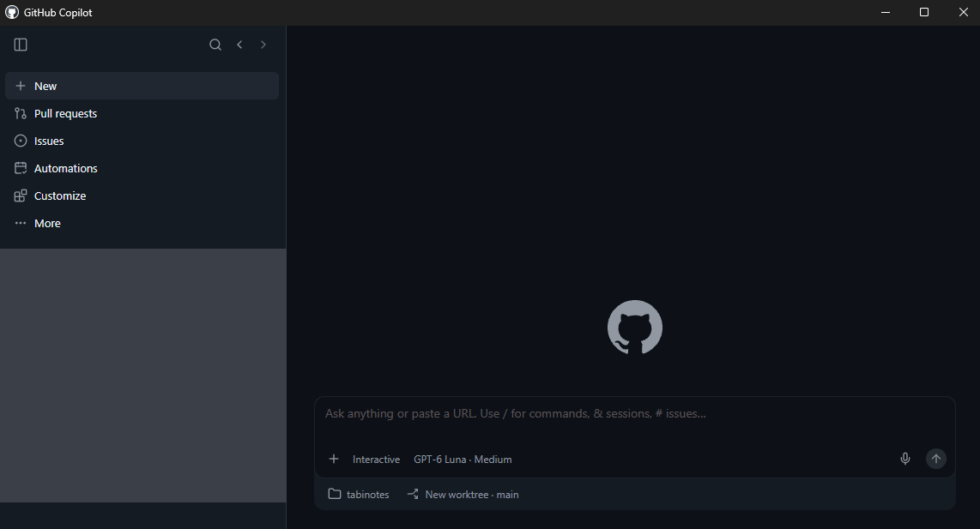The image size is (980, 529).
Task: Go back with the left chevron
Action: [239, 45]
